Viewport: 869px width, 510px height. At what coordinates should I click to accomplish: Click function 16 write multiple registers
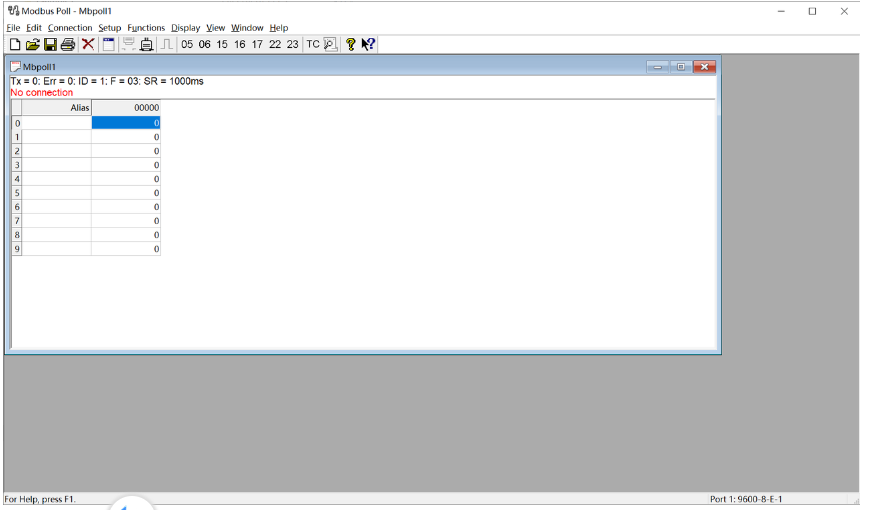tap(239, 44)
